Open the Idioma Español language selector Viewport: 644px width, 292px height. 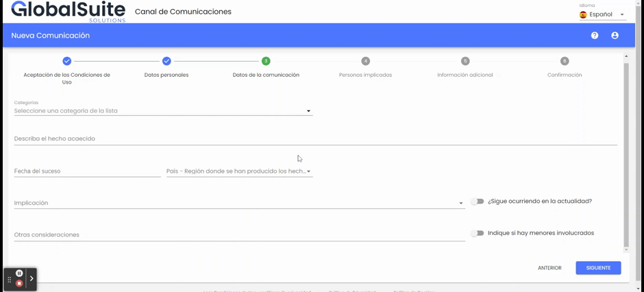pos(603,14)
